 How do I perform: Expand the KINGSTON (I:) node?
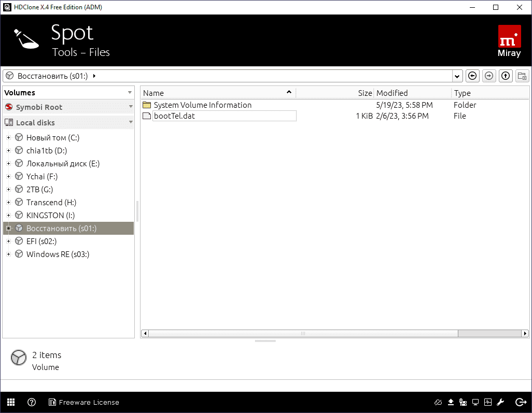pos(8,216)
